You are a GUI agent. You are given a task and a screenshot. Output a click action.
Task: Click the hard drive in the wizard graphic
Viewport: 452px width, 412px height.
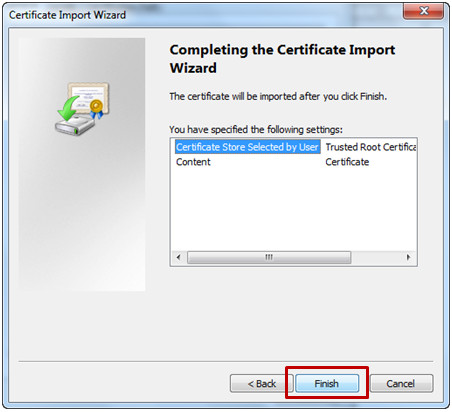(75, 126)
